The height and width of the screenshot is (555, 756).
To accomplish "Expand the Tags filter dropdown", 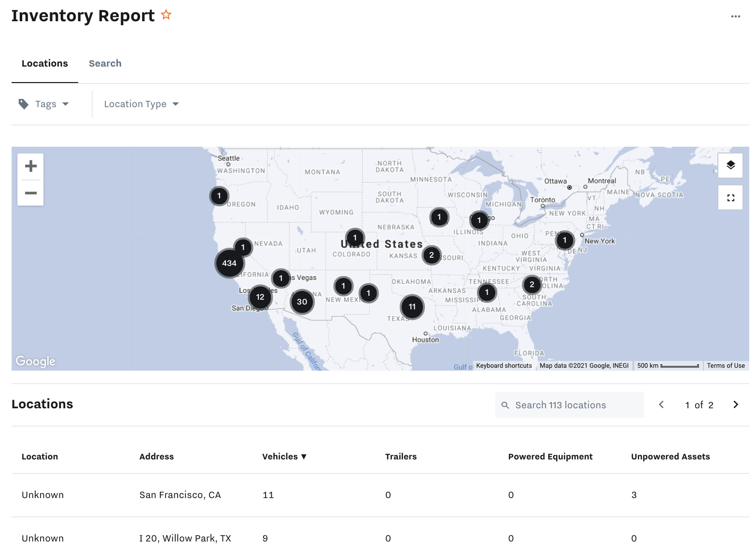I will pos(44,104).
